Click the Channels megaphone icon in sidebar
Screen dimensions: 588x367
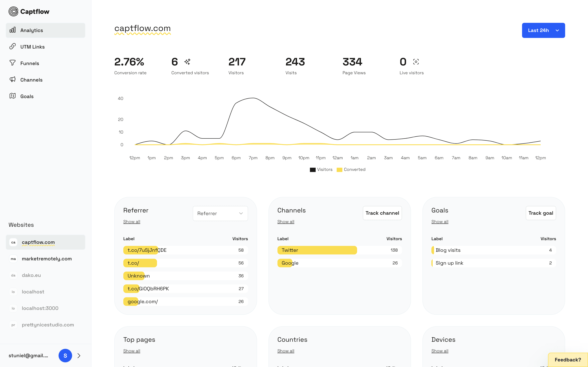tap(13, 80)
